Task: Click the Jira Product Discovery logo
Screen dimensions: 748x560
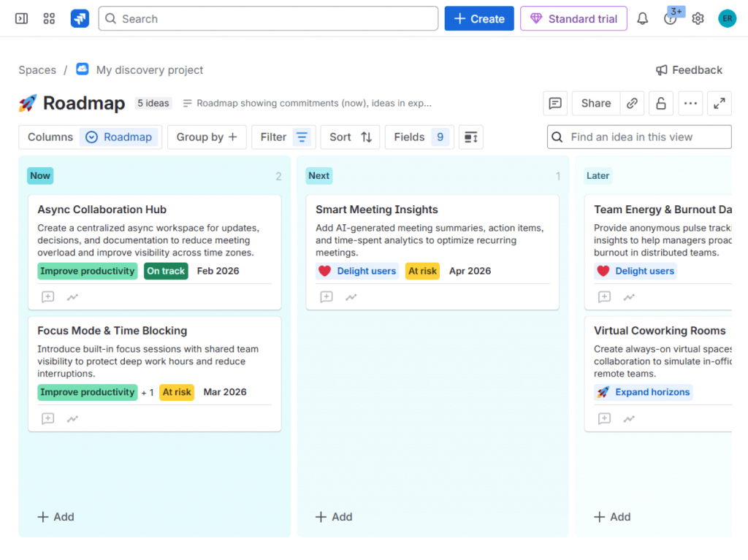Action: pyautogui.click(x=80, y=18)
